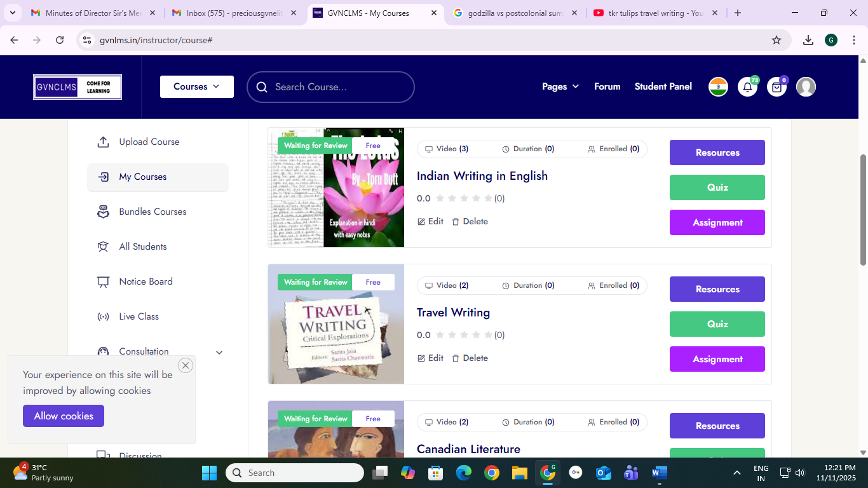Viewport: 868px width, 488px height.
Task: Open Upload Course in sidebar
Action: tap(149, 142)
